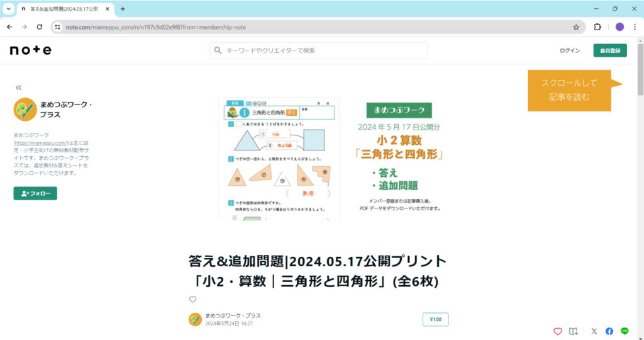Screen dimensions: 644x340
Task: Click the red heart in bottom share bar
Action: pos(557,331)
